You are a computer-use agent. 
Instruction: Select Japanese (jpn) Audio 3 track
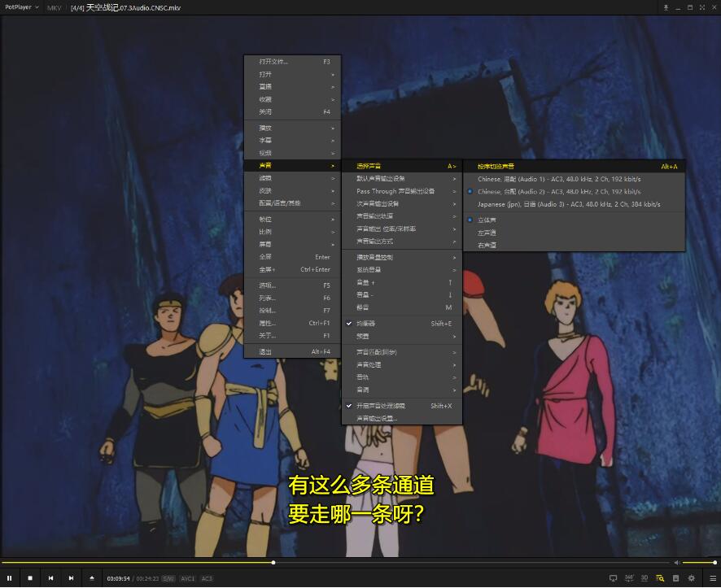[x=569, y=204]
